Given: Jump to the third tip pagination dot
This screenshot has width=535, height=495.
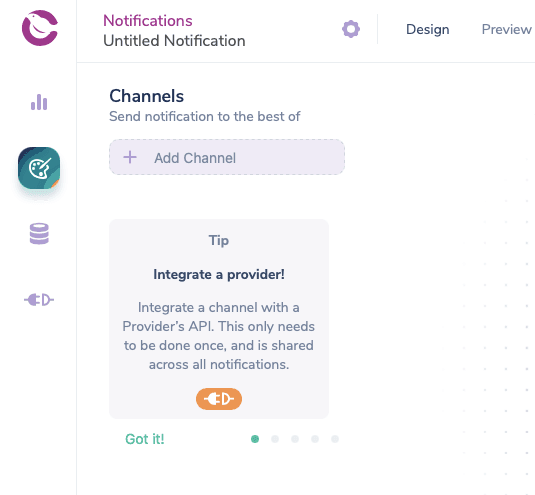Looking at the screenshot, I should pyautogui.click(x=295, y=439).
